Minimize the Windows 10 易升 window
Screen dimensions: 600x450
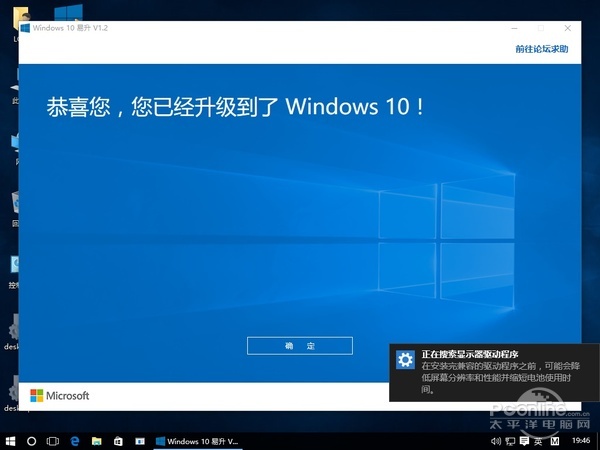515,28
